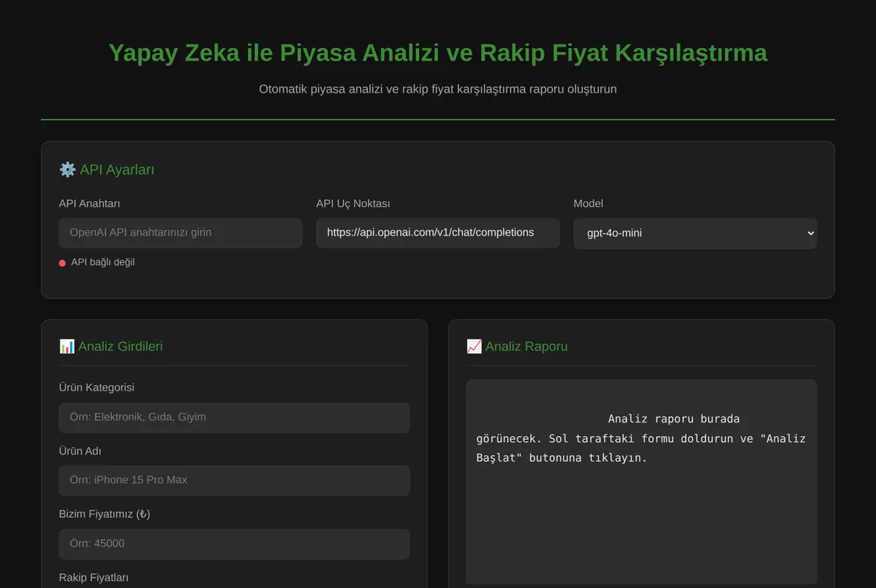This screenshot has height=588, width=876.
Task: Click the 'Model' field label
Action: [x=588, y=204]
